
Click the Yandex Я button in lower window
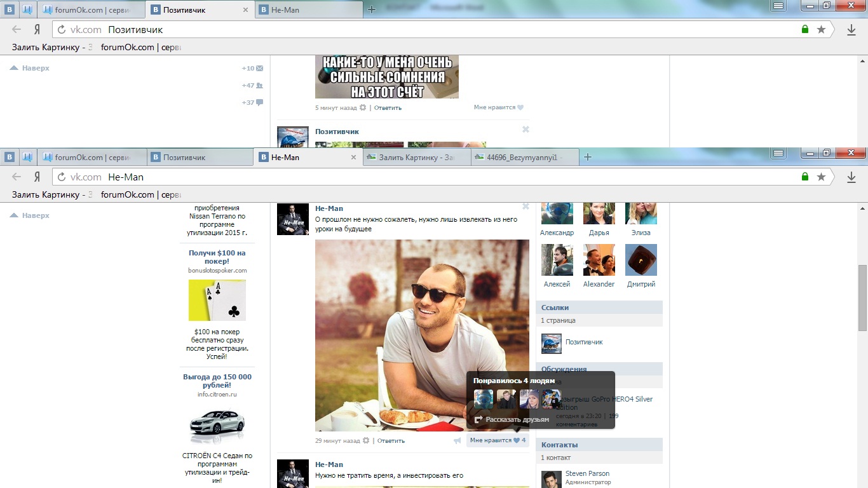tap(37, 177)
